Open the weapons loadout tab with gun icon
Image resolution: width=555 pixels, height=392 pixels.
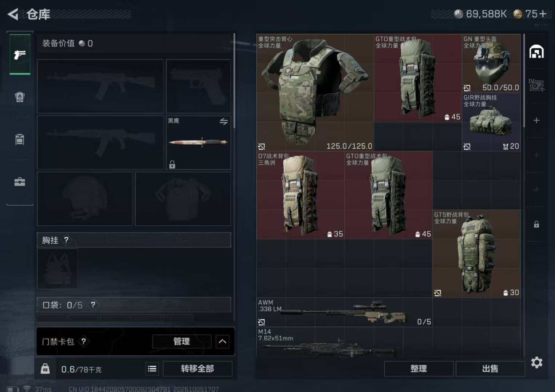(20, 54)
